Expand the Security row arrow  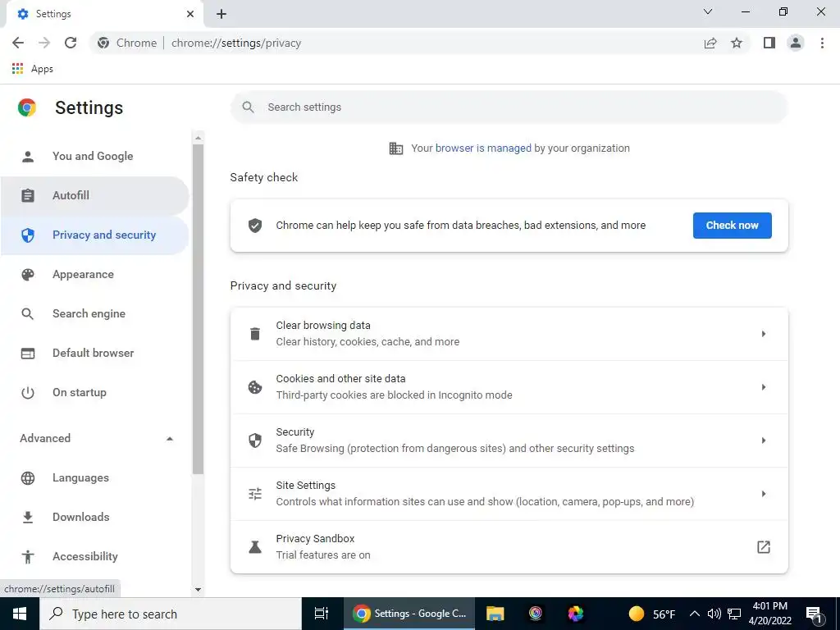point(764,441)
